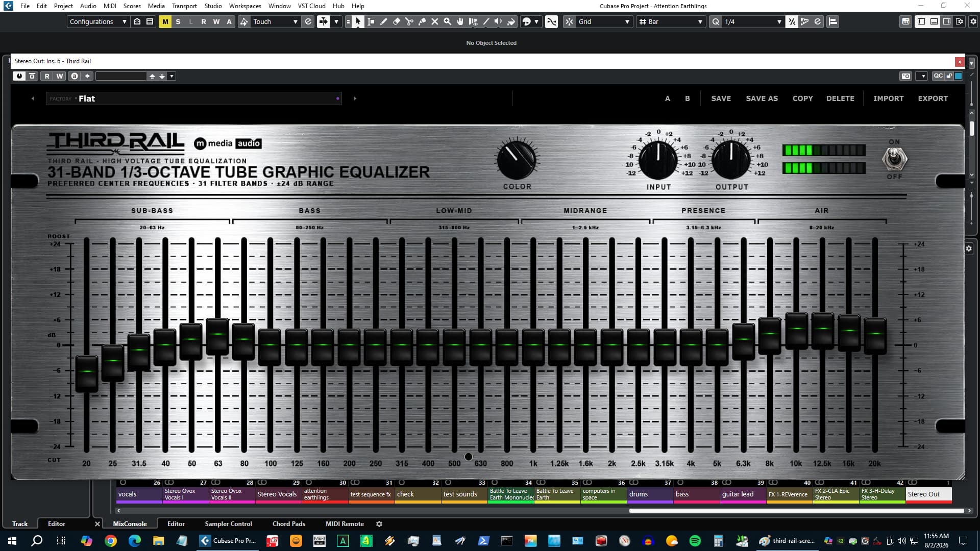This screenshot has height=551, width=980.
Task: Toggle plugin Write automation W button
Action: pos(60,76)
